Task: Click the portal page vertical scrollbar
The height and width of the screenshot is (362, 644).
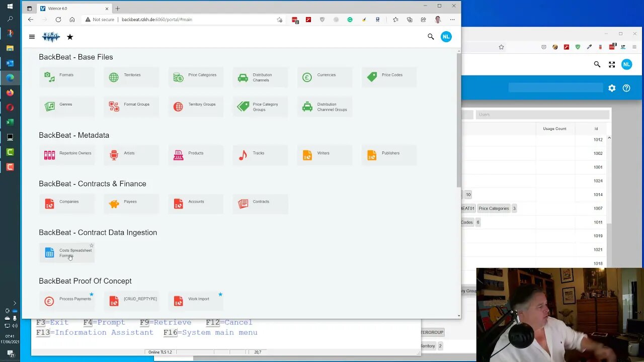Action: tap(458, 120)
